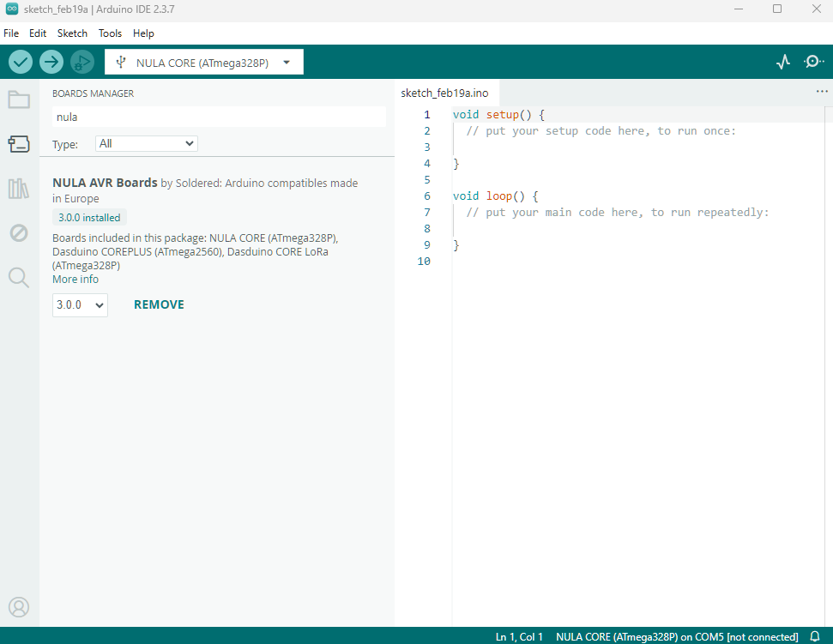Click the 3.0.0 installed badge
This screenshot has height=644, width=833.
tap(89, 218)
